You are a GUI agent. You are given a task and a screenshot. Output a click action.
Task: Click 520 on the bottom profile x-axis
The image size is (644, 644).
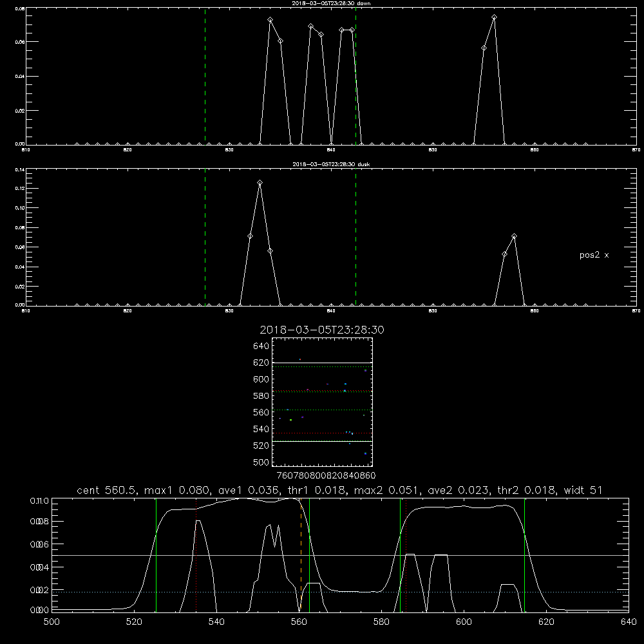pos(134,622)
